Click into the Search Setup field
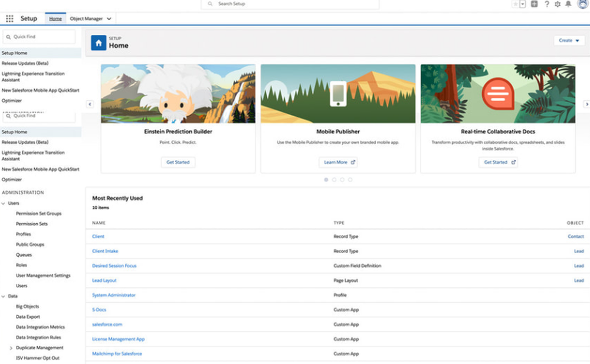This screenshot has height=364, width=590. click(x=290, y=4)
